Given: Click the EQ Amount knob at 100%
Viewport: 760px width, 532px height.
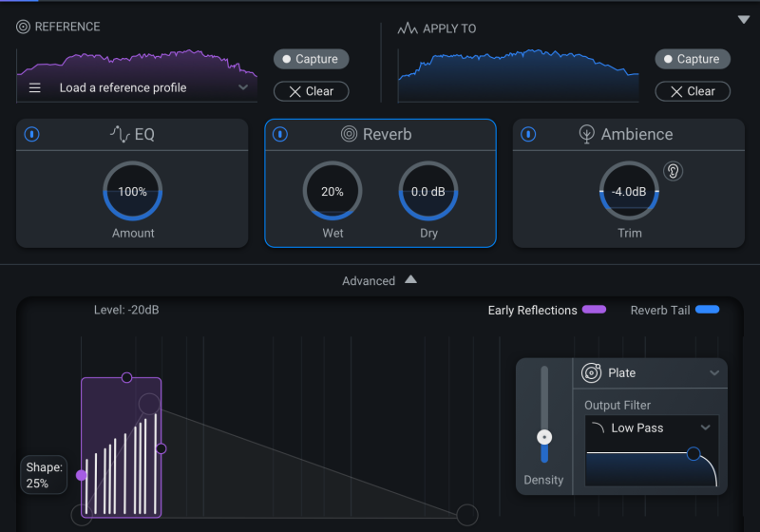Looking at the screenshot, I should [132, 191].
